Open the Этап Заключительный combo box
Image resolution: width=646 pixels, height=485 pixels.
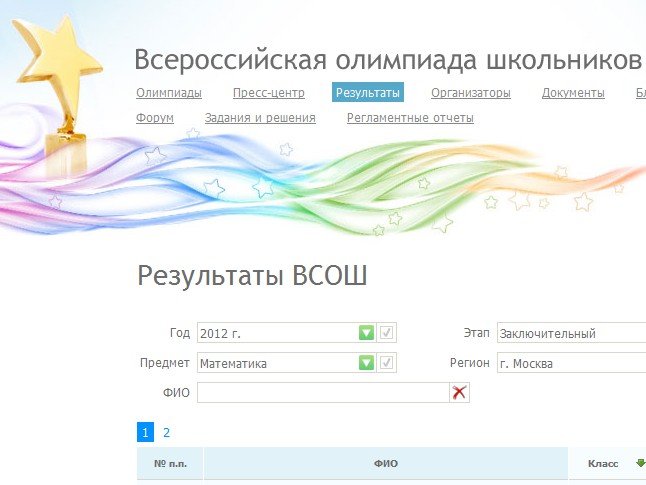pyautogui.click(x=570, y=333)
